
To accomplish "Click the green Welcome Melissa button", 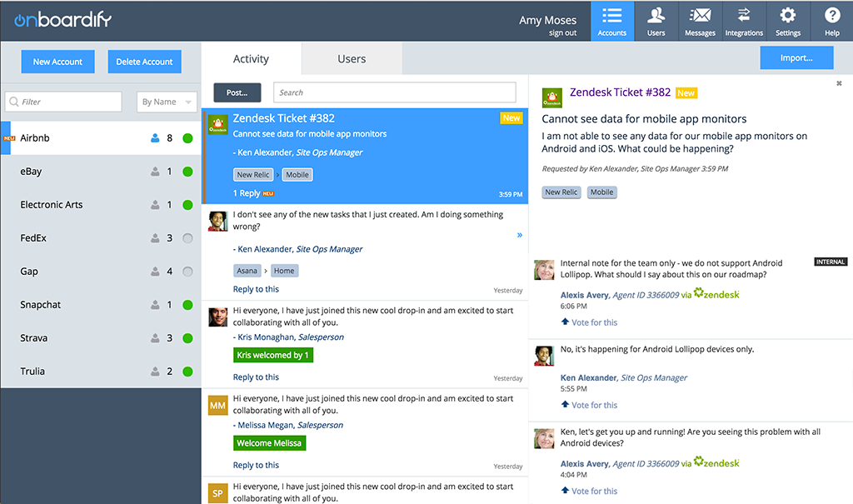I will 269,443.
